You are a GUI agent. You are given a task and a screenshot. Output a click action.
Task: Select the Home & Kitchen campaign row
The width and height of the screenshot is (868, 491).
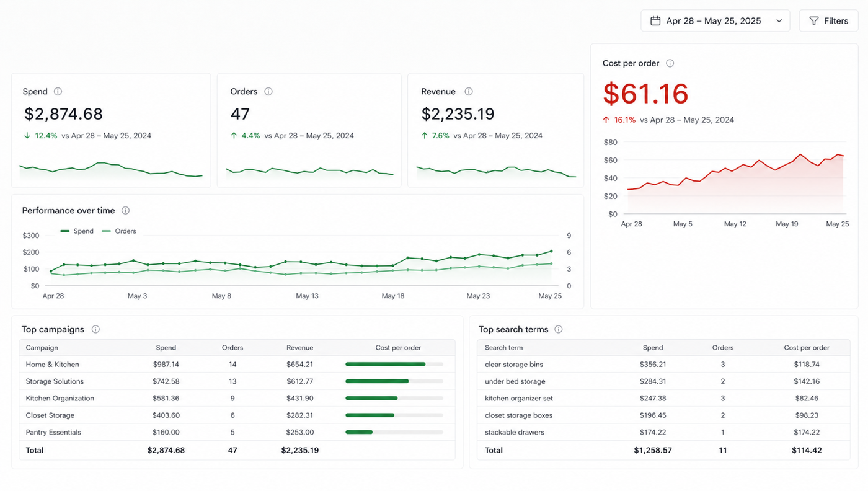(237, 364)
